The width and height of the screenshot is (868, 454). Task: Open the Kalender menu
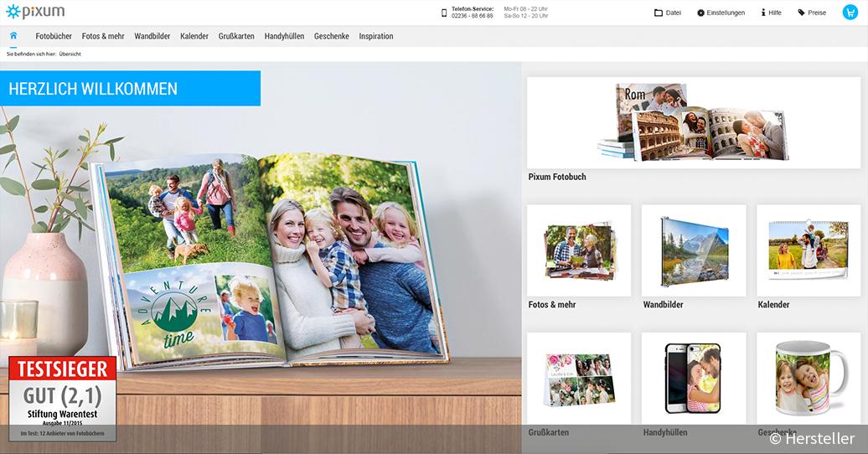click(x=194, y=36)
